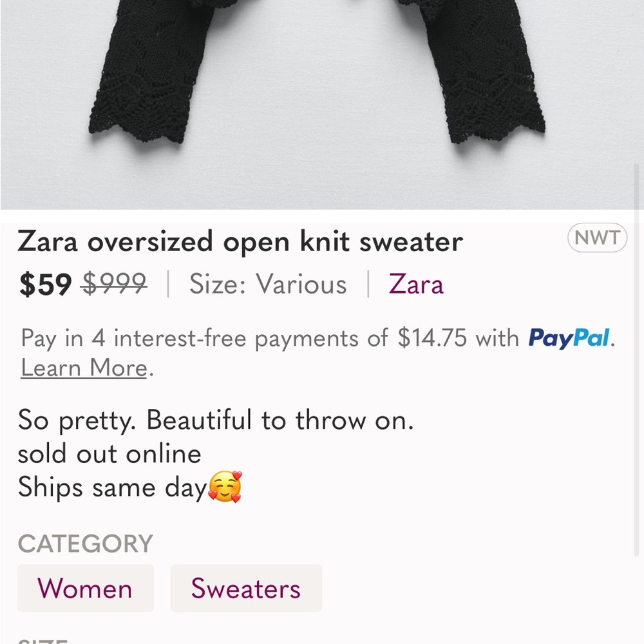Viewport: 644px width, 644px height.
Task: Click the NWT condition badge
Action: point(596,238)
